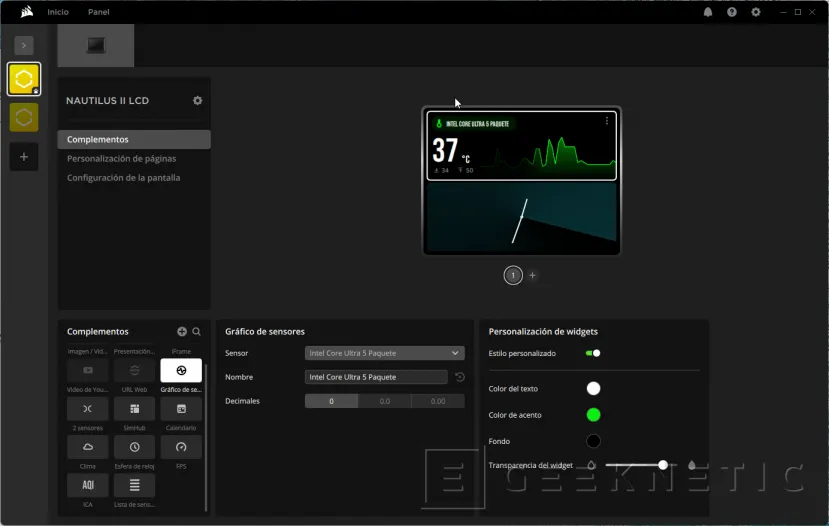Pick the Color del texto white swatch
The height and width of the screenshot is (526, 829).
593,389
